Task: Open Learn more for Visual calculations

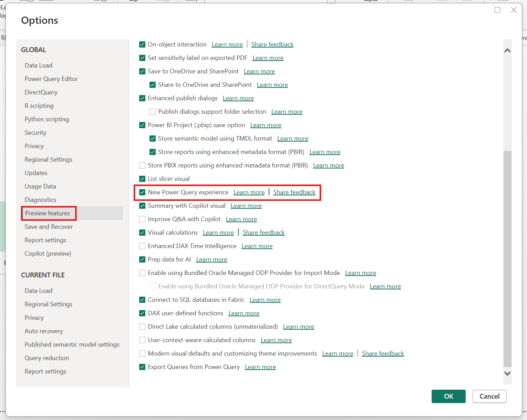Action: tap(218, 233)
